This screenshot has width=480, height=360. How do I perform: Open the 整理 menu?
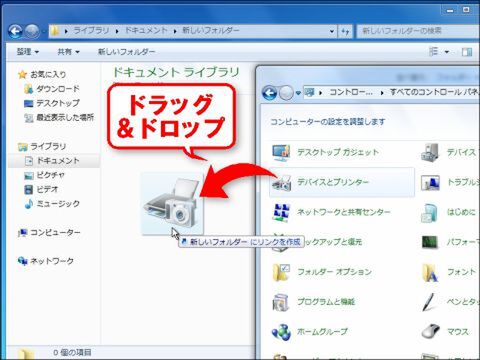pos(28,52)
